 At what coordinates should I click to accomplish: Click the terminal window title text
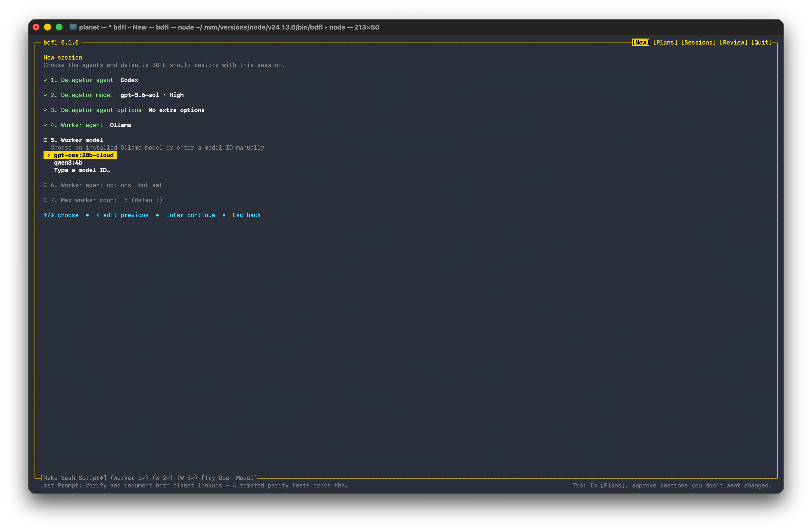pos(229,27)
